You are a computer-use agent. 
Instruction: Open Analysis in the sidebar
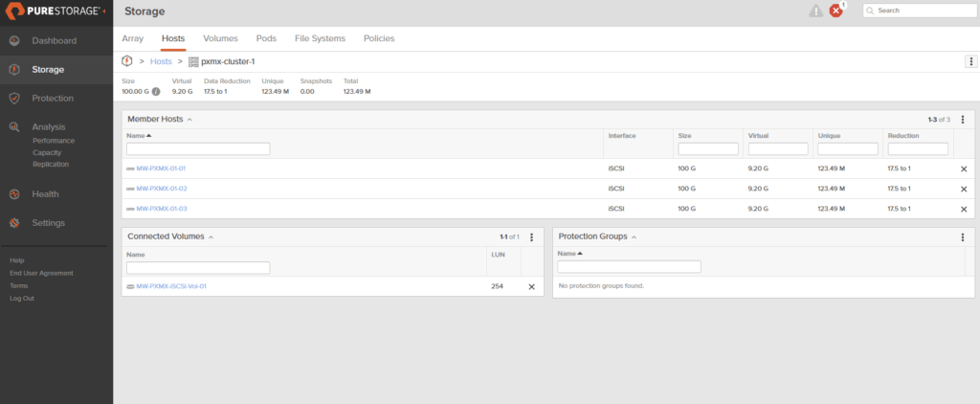pyautogui.click(x=49, y=127)
